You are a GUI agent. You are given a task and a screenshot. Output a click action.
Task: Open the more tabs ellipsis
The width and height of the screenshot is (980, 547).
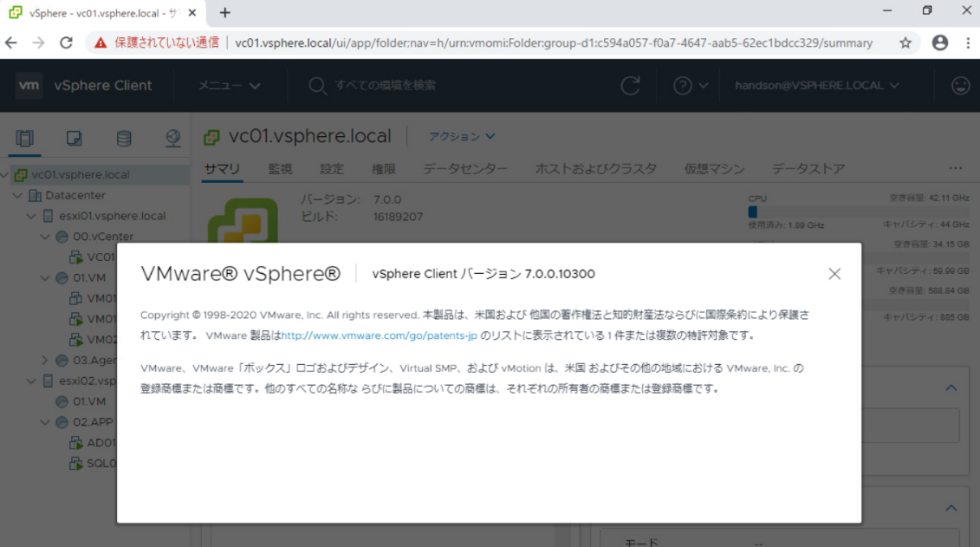coord(956,167)
